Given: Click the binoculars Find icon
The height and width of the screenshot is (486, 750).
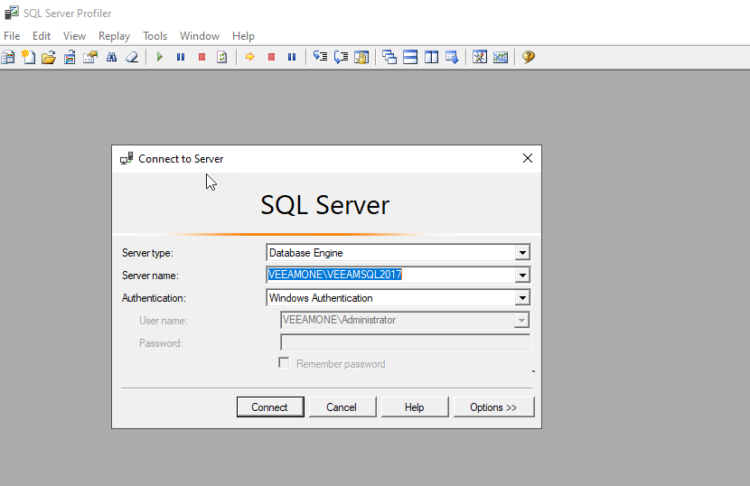Looking at the screenshot, I should [x=110, y=57].
